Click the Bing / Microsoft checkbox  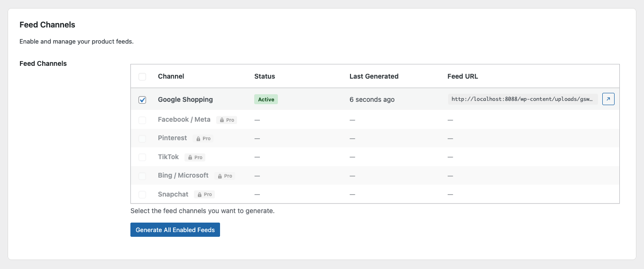pos(142,176)
